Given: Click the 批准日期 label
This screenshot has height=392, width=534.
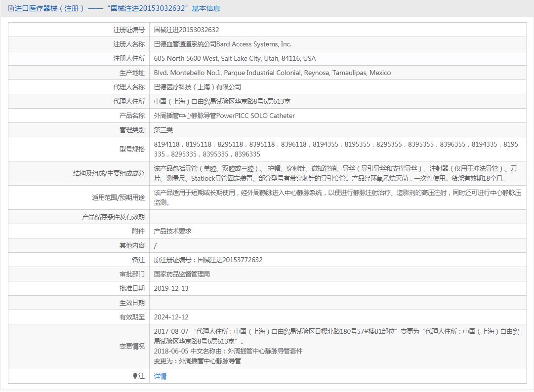Looking at the screenshot, I should (x=132, y=288).
